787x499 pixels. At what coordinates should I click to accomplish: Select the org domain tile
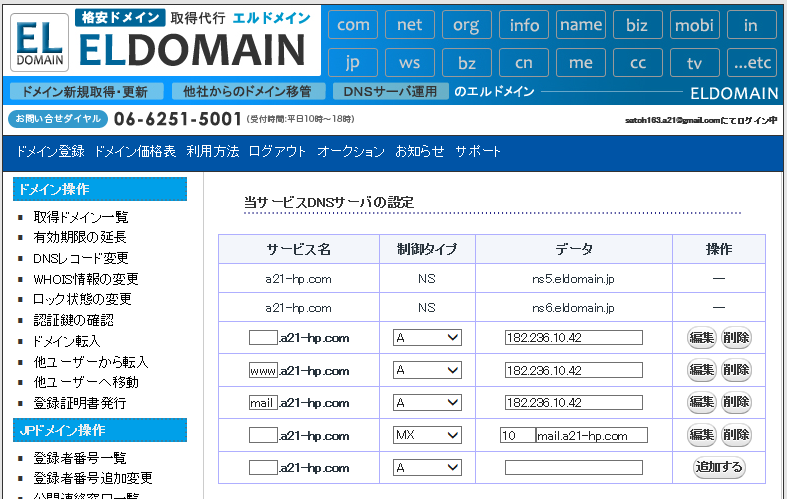pos(466,25)
